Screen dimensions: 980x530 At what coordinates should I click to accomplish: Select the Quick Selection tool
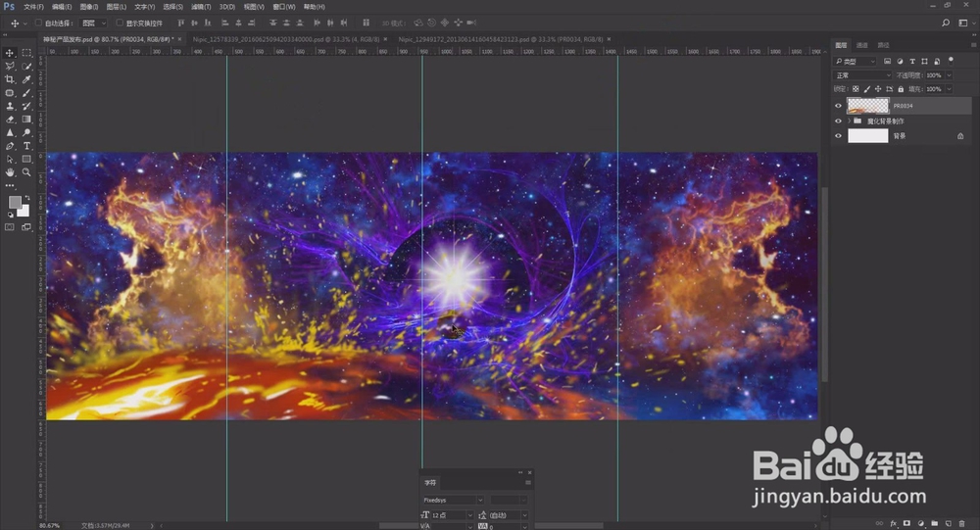click(x=26, y=67)
